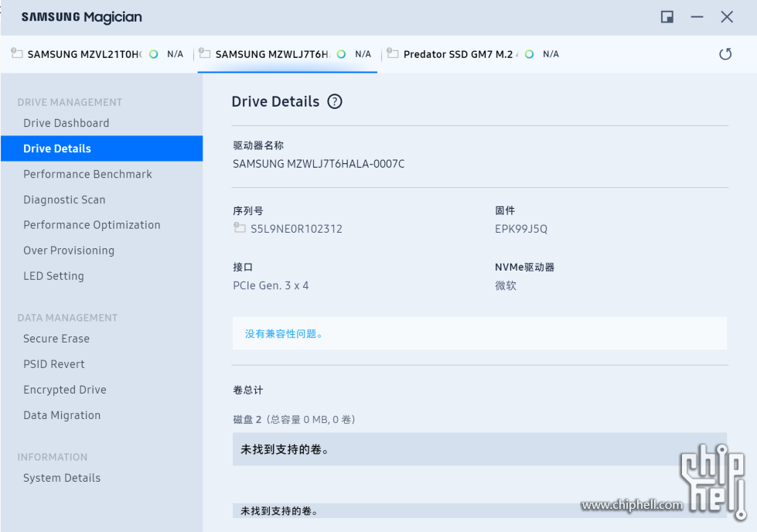Open Drive Dashboard in sidebar

[66, 123]
